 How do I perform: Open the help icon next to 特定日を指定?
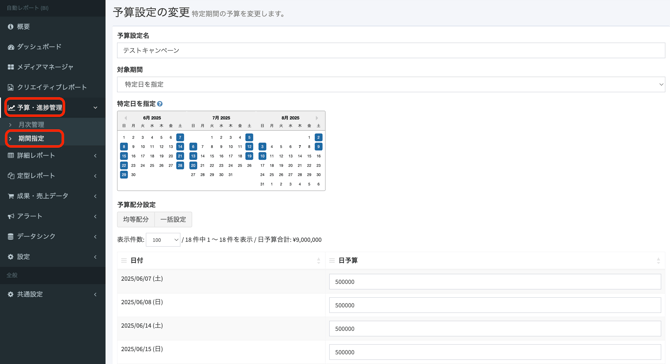pyautogui.click(x=160, y=104)
